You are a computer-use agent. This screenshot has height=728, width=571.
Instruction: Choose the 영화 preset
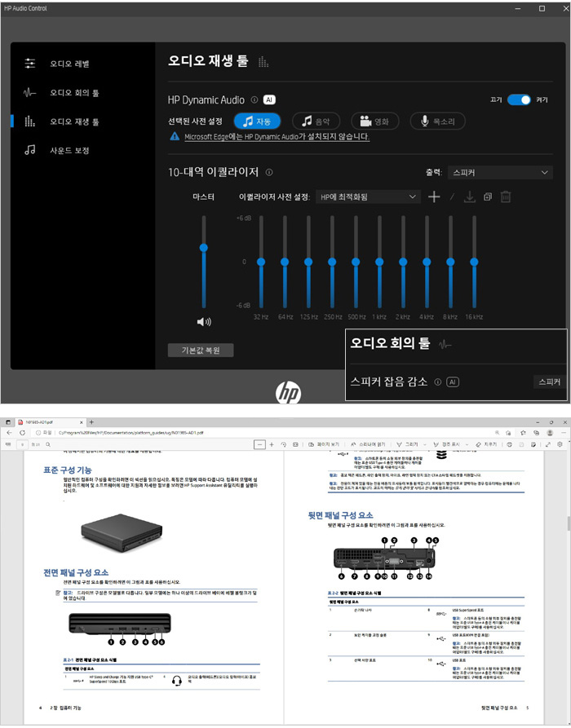coord(374,121)
